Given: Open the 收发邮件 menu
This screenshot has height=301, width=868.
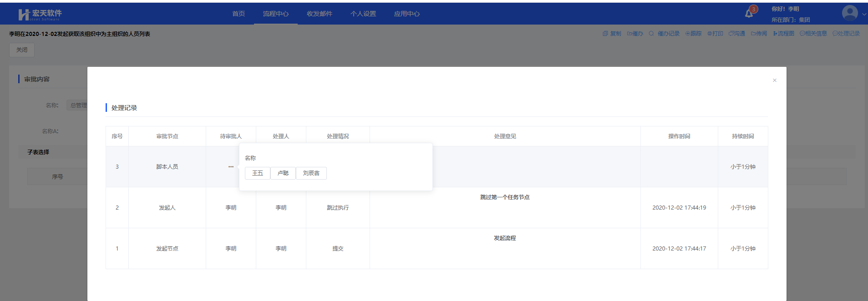Looking at the screenshot, I should pyautogui.click(x=319, y=14).
